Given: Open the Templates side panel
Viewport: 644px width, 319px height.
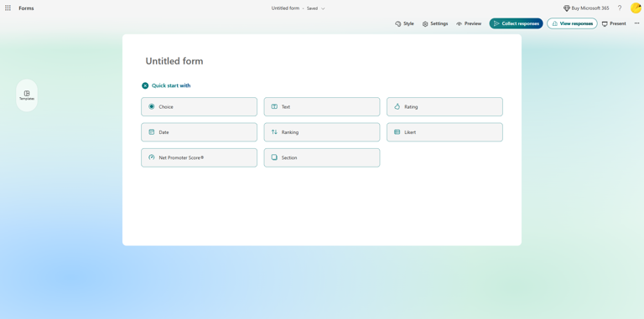Looking at the screenshot, I should pos(27,95).
